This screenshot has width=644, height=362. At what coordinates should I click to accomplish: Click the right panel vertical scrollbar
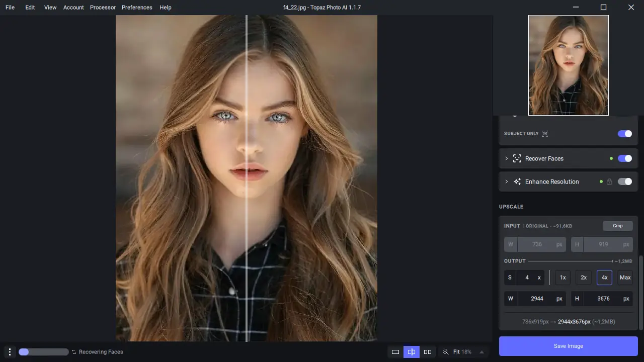pyautogui.click(x=641, y=293)
